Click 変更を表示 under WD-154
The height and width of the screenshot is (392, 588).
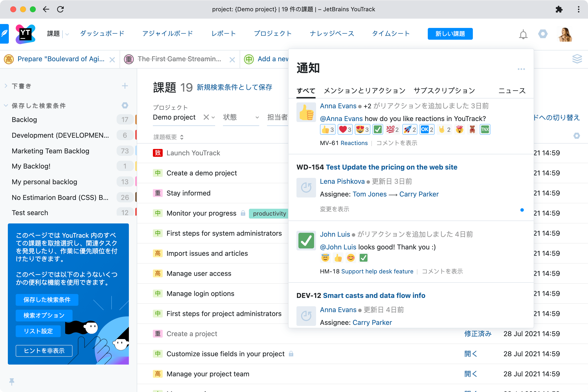334,209
